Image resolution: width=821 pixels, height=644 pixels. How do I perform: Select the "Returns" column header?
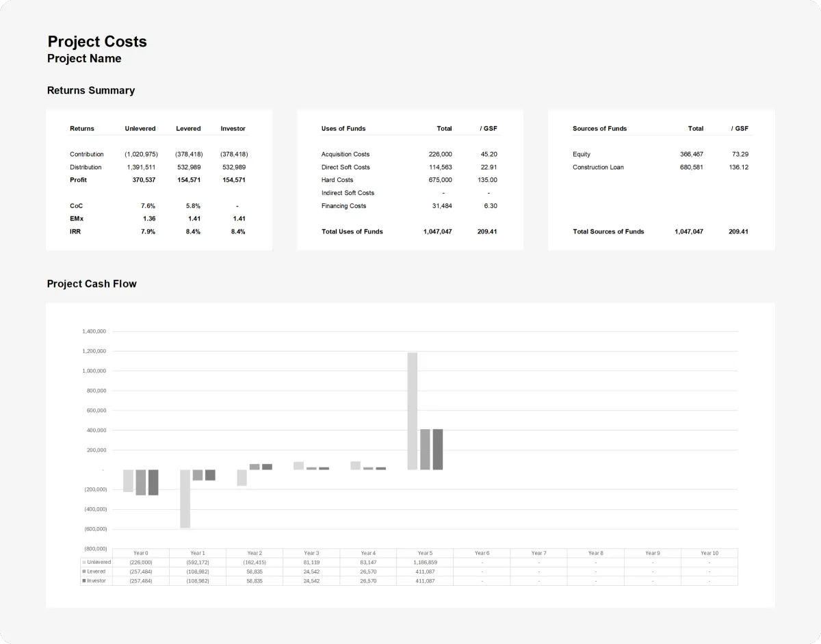point(82,129)
